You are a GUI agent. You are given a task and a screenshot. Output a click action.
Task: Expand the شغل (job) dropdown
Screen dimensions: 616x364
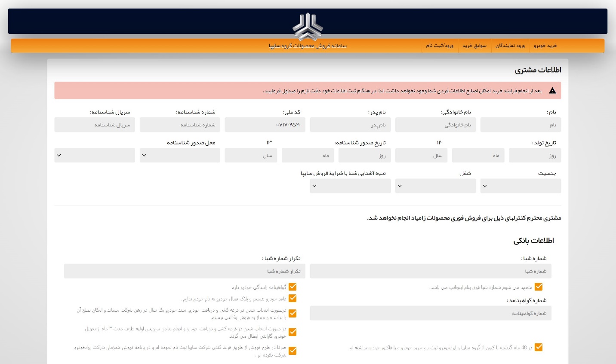pos(435,186)
